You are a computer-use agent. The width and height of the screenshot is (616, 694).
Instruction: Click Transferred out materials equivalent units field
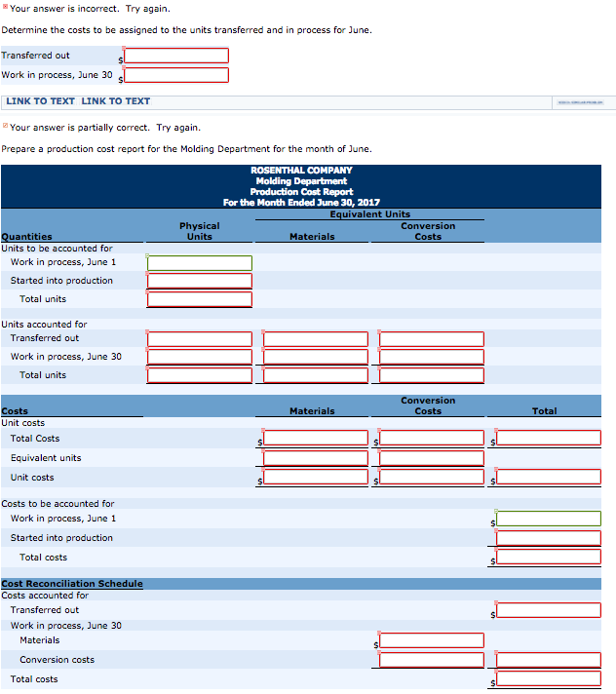tap(316, 339)
